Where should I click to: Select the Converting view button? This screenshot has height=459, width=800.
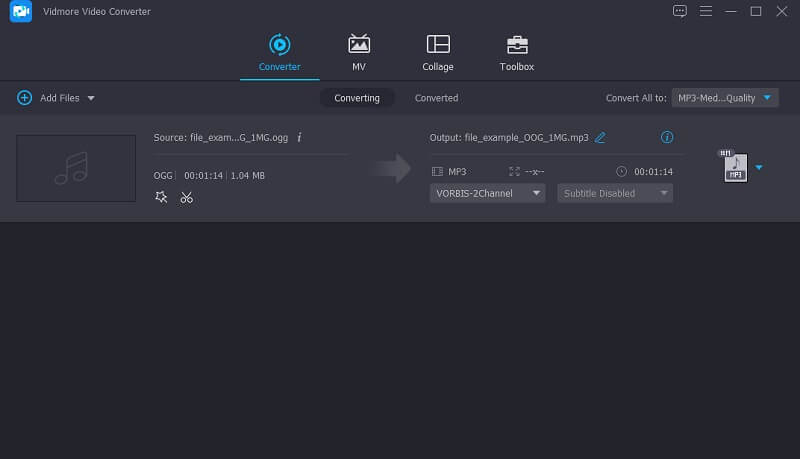click(357, 98)
